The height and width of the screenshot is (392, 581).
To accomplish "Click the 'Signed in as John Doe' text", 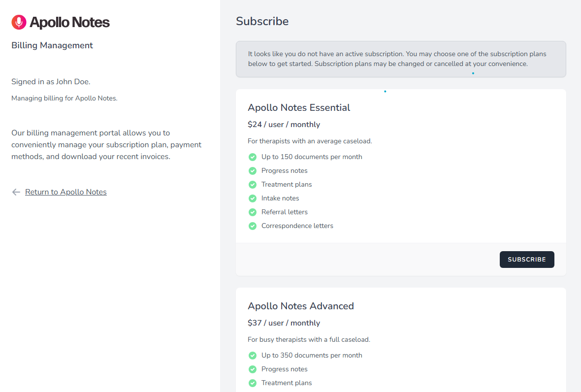I will [51, 81].
